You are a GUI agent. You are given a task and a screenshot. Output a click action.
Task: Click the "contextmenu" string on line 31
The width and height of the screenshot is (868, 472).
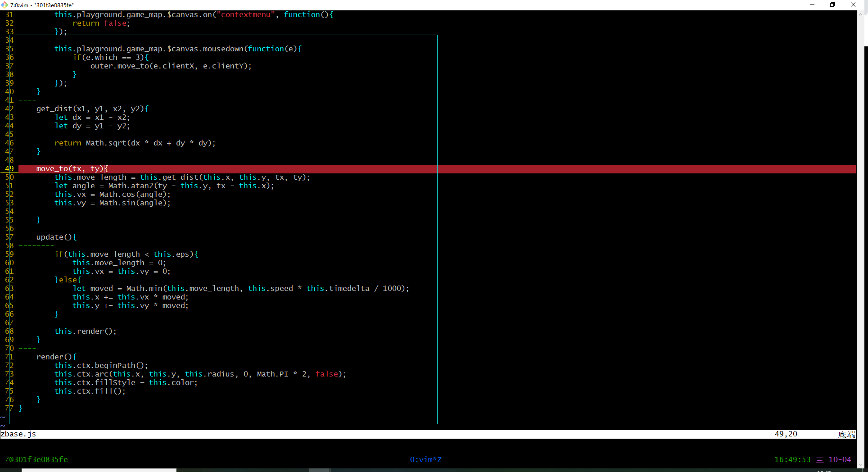point(245,15)
